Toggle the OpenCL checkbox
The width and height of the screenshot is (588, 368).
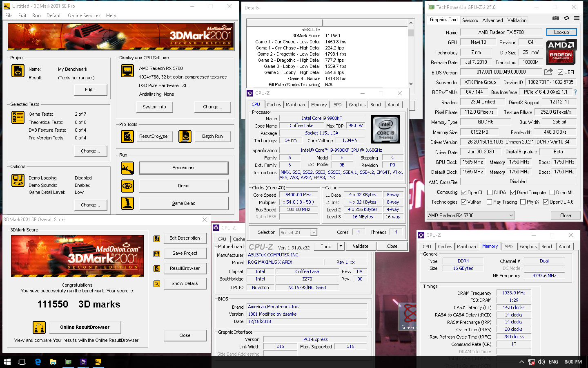click(463, 193)
